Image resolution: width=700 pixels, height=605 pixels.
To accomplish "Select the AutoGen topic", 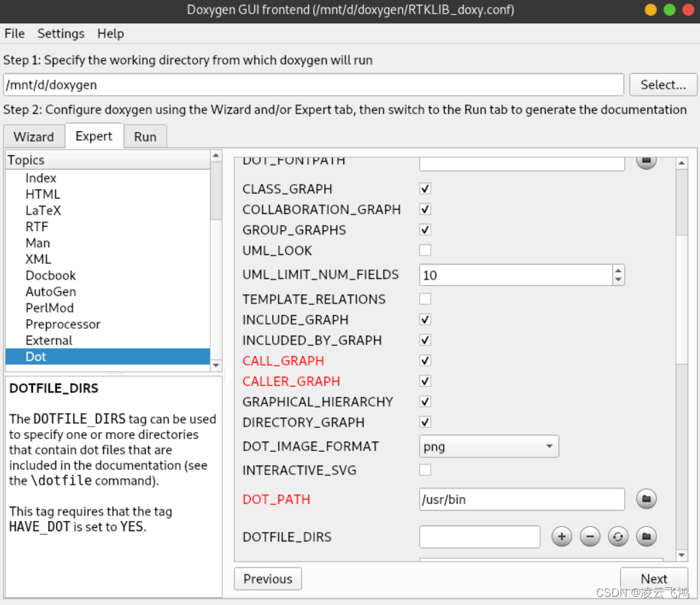I will (107, 291).
